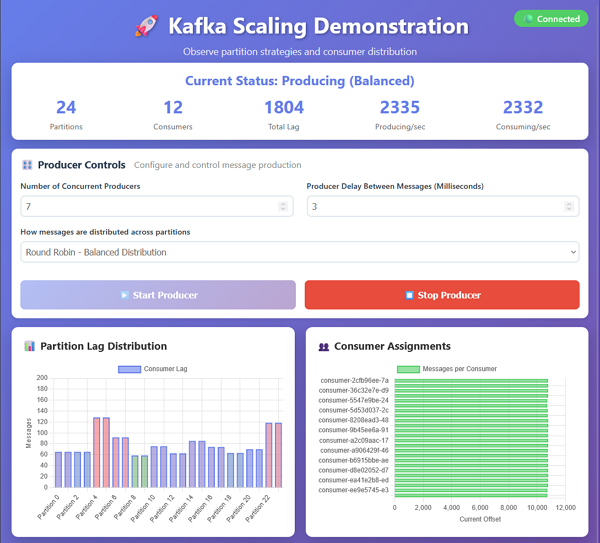This screenshot has height=543, width=600.
Task: Click the bar chart icon beside Partition Lag Distribution
Action: point(29,346)
